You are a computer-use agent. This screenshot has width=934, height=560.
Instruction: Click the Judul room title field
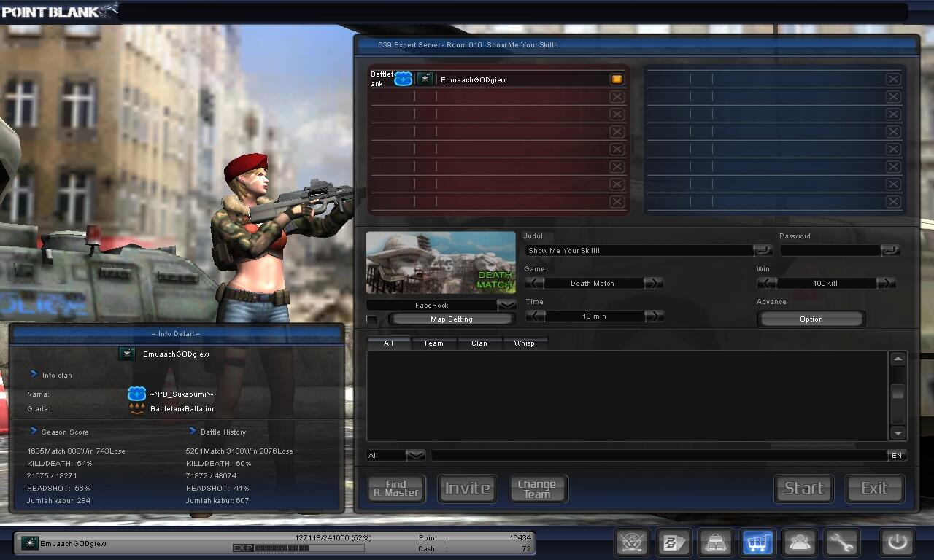pyautogui.click(x=639, y=250)
